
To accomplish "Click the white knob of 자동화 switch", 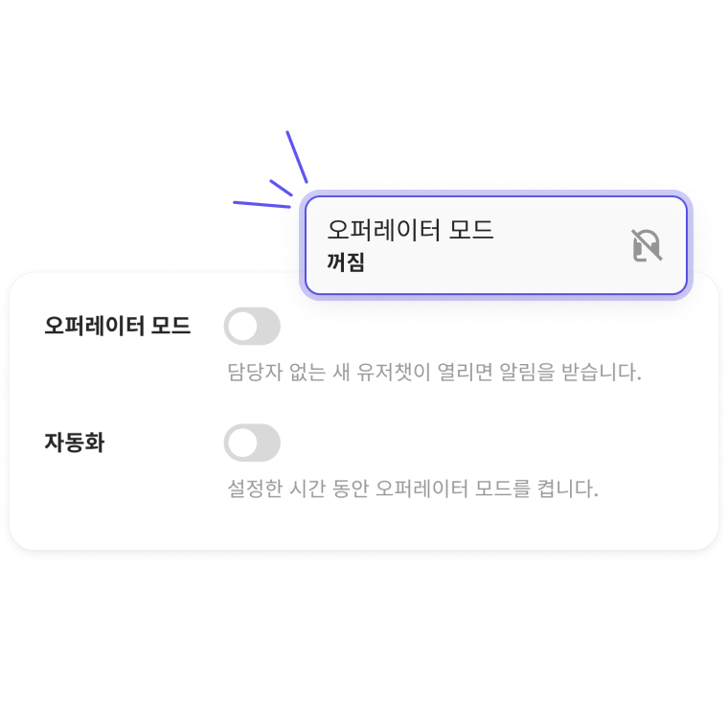I will (x=242, y=443).
